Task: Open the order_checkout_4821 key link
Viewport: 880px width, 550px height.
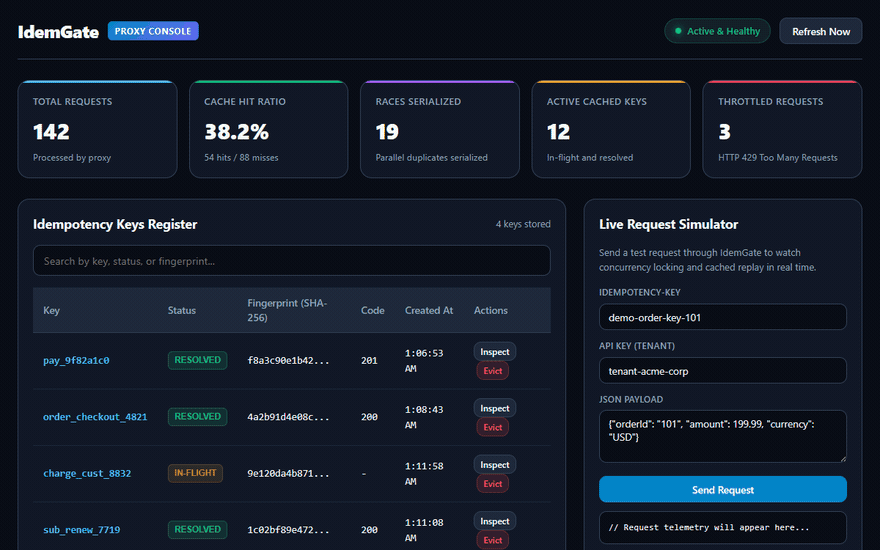Action: click(95, 417)
